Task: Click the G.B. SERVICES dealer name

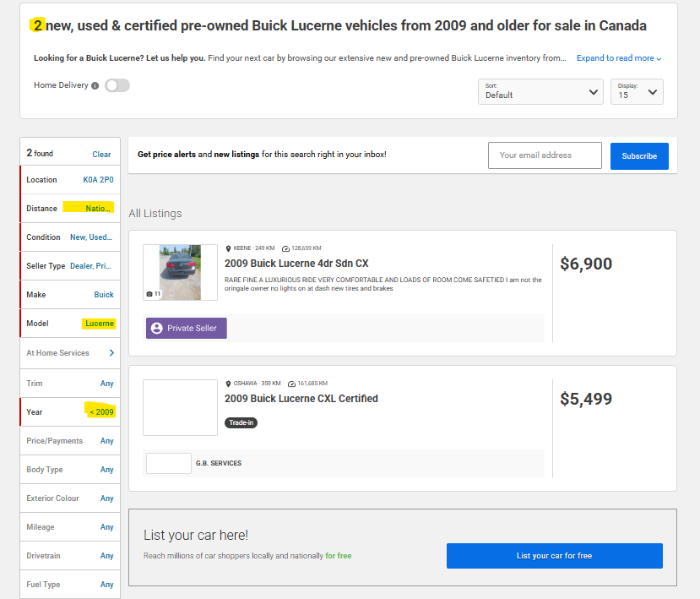Action: [x=219, y=463]
